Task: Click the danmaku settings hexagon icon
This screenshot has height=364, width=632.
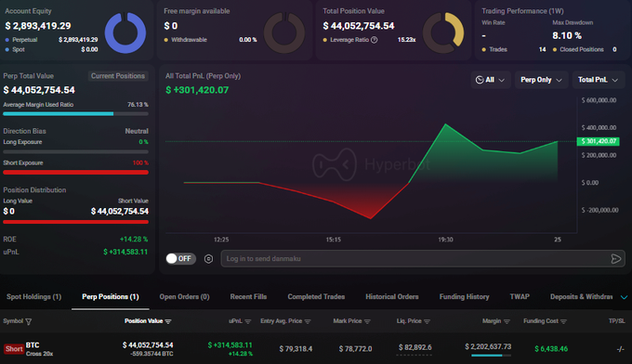Action: coord(208,259)
